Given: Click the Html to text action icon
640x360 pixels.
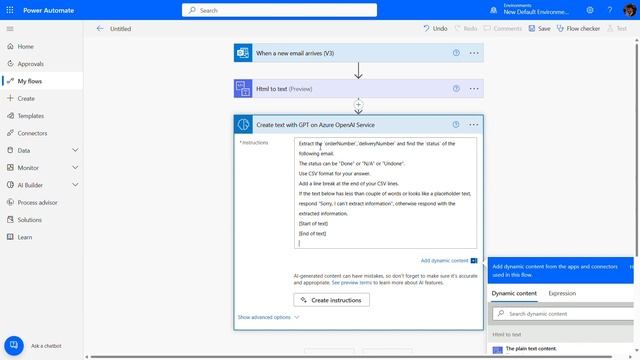Looking at the screenshot, I should (243, 89).
